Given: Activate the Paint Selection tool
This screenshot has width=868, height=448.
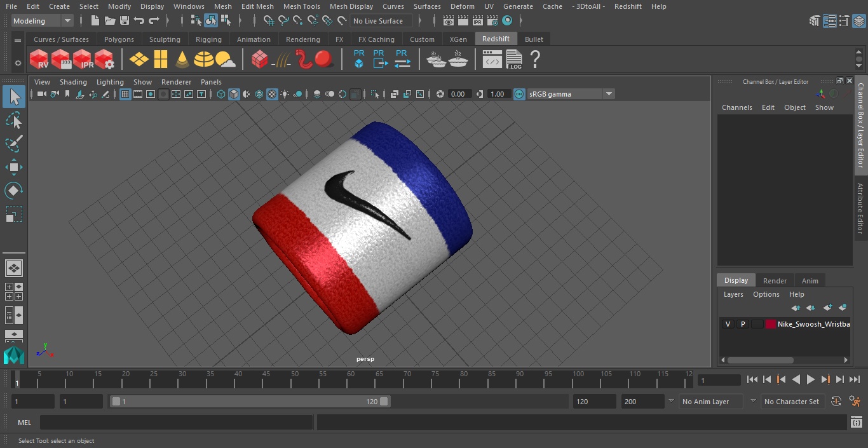Looking at the screenshot, I should (14, 144).
